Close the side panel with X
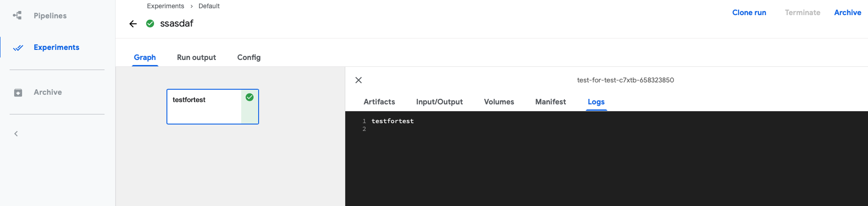Viewport: 868px width, 206px height. tap(359, 80)
